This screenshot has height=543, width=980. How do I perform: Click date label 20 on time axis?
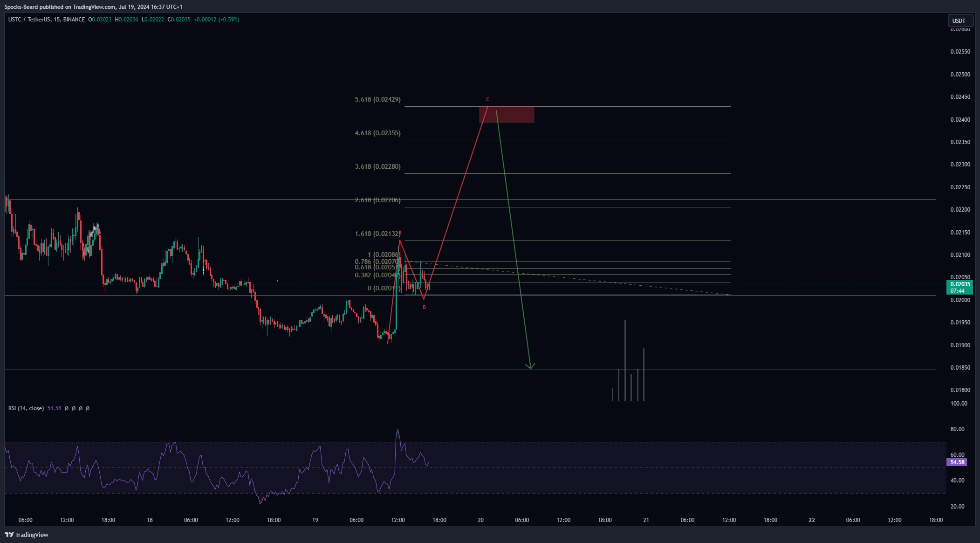click(480, 520)
